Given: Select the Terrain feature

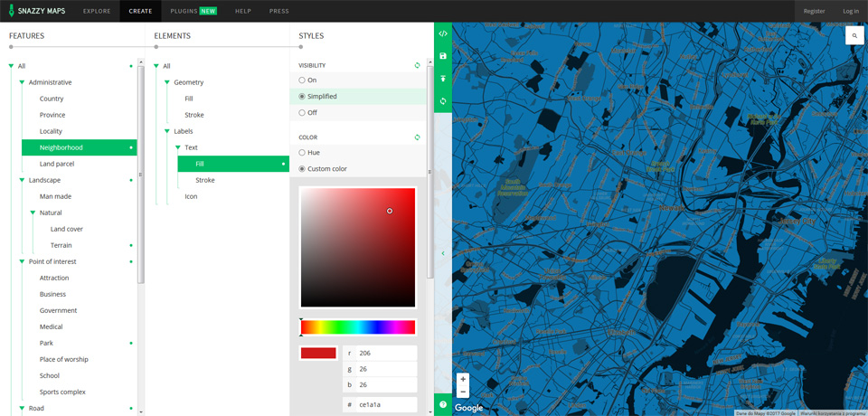Looking at the screenshot, I should click(x=61, y=245).
